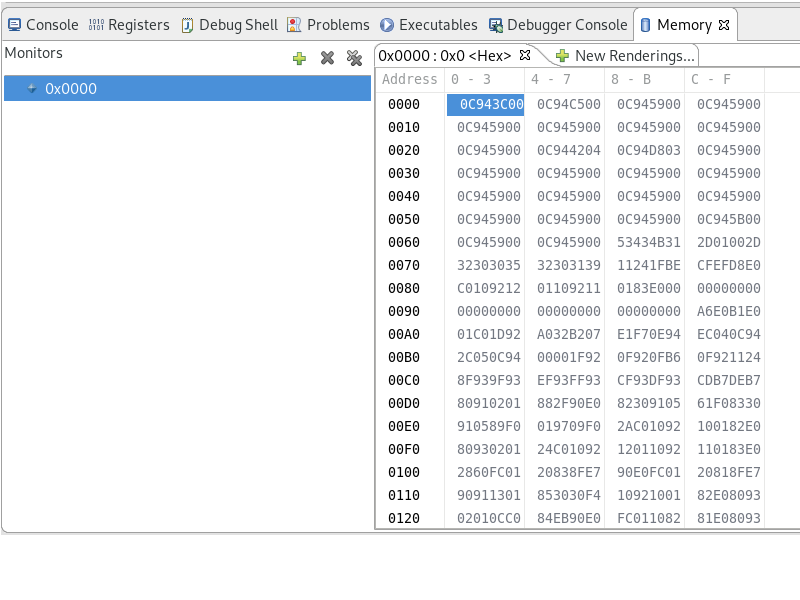Click the Address column header
This screenshot has height=600, width=800.
point(410,79)
